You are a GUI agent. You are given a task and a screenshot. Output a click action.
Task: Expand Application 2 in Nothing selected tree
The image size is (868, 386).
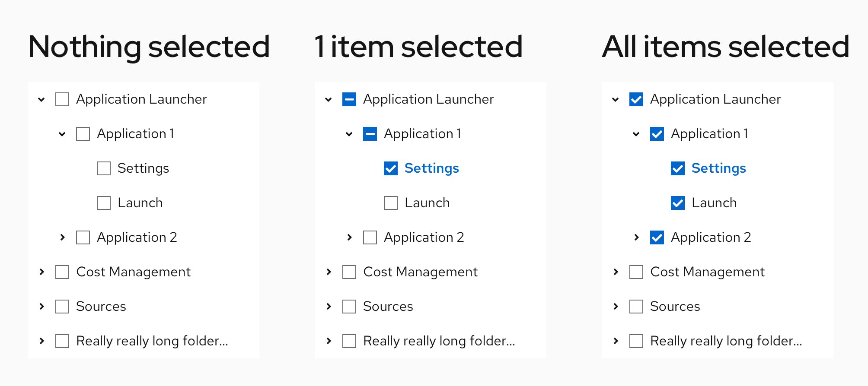click(62, 237)
